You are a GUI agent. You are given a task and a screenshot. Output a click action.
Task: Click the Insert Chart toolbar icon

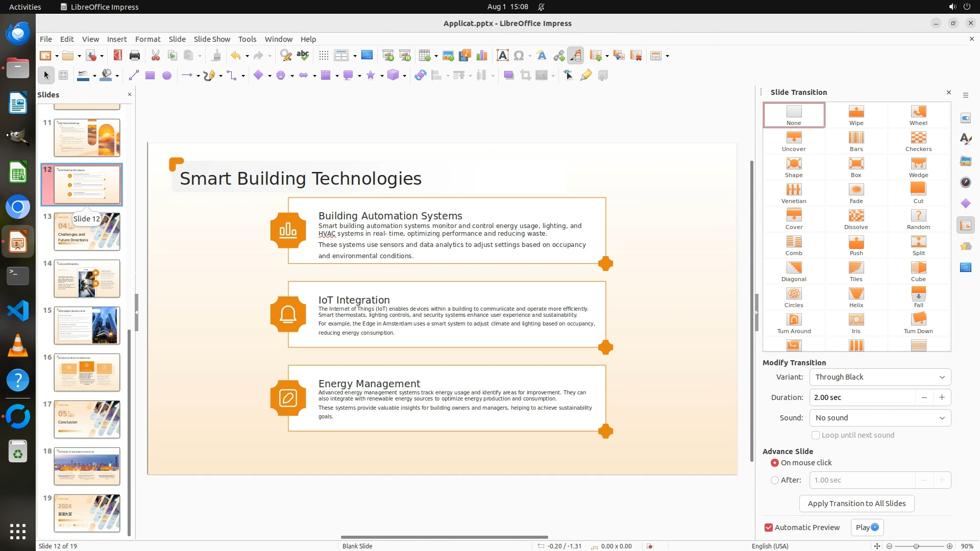pos(481,56)
